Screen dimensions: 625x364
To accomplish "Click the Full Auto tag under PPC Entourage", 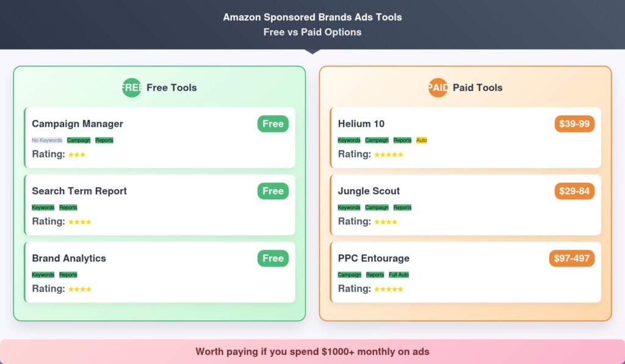I will [399, 274].
